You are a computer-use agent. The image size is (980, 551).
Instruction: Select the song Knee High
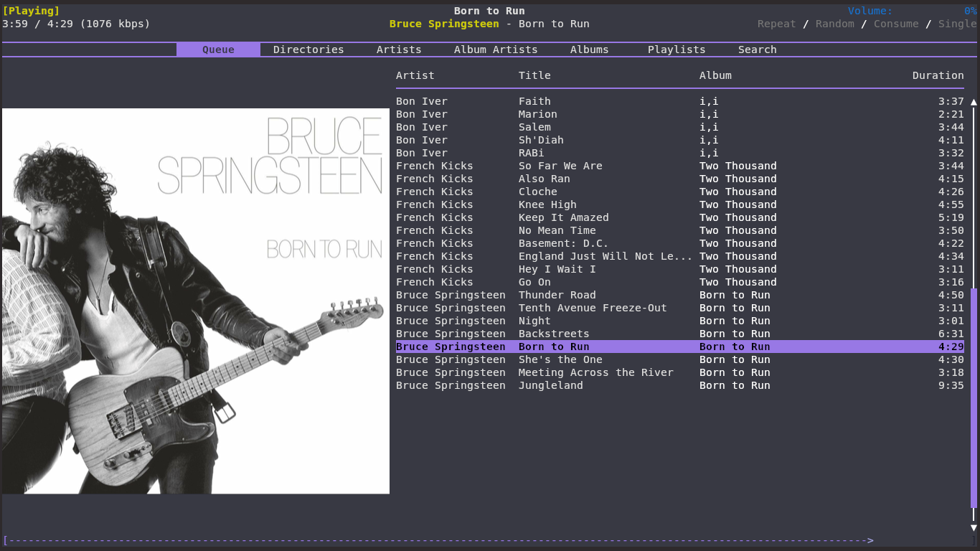(x=680, y=204)
